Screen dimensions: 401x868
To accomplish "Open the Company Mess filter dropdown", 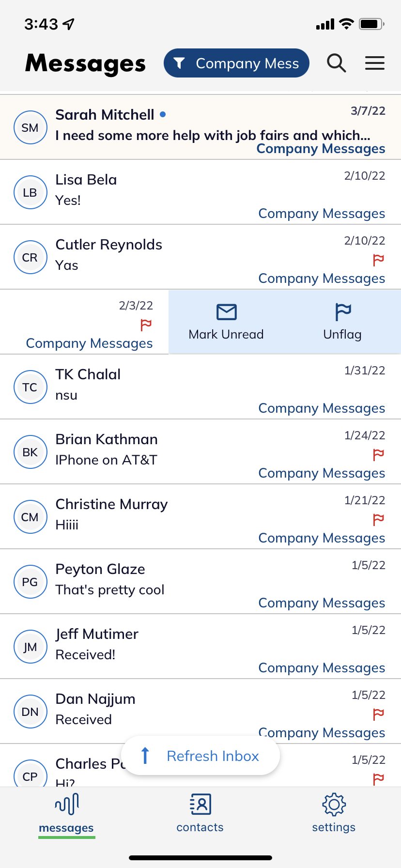I will click(x=236, y=63).
